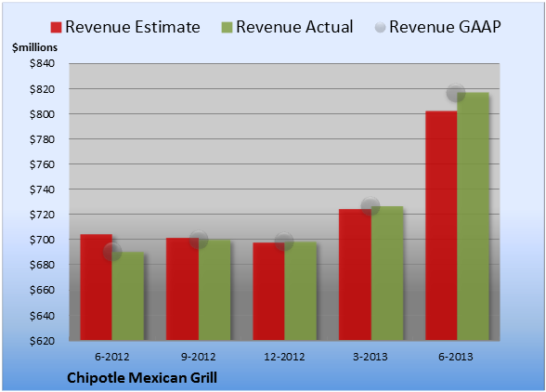The height and width of the screenshot is (392, 546).
Task: Click the GAAP marker on the 6-2013 bars
Action: pyautogui.click(x=456, y=93)
